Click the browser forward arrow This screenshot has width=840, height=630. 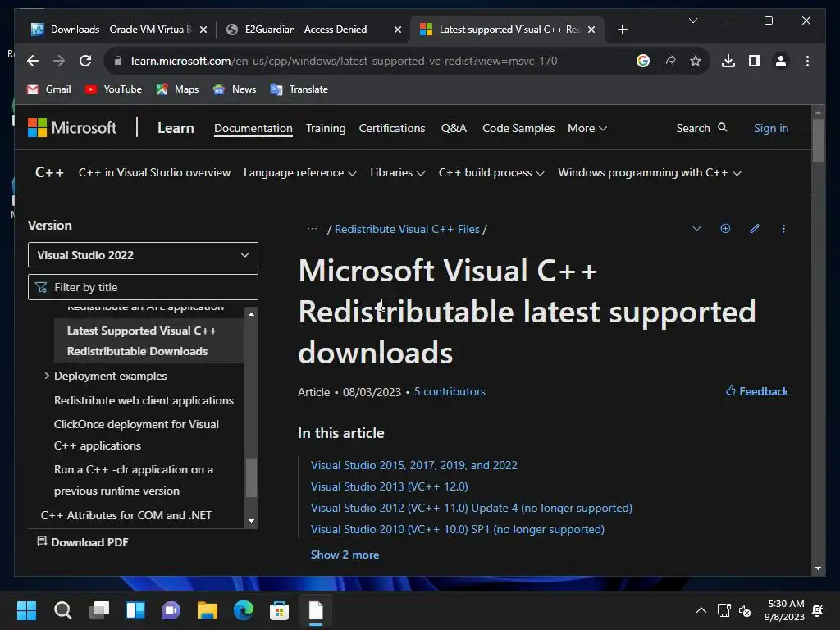pos(59,61)
